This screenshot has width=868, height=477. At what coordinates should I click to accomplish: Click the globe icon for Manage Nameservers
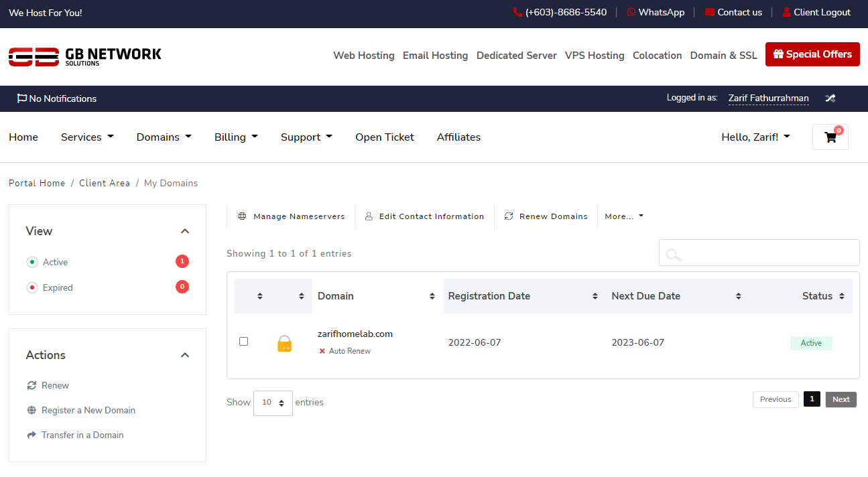[242, 216]
